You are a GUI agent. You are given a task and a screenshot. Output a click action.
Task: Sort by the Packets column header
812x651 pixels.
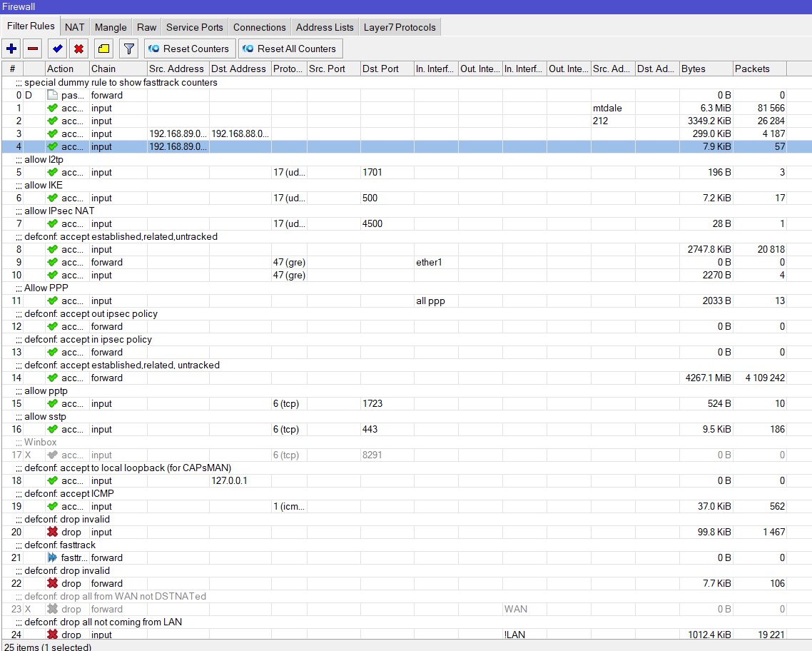pyautogui.click(x=760, y=69)
